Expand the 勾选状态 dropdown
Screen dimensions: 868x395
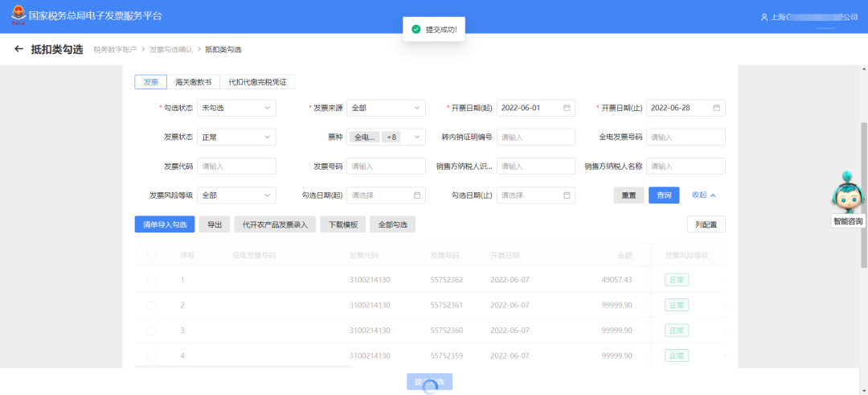coord(236,108)
